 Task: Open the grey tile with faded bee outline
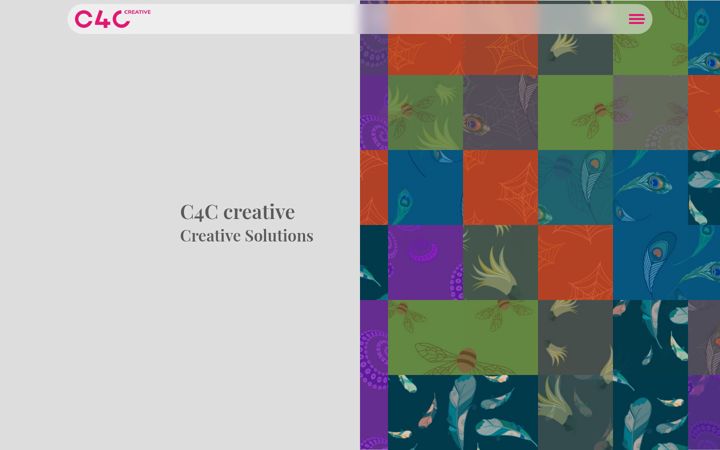pos(650,112)
